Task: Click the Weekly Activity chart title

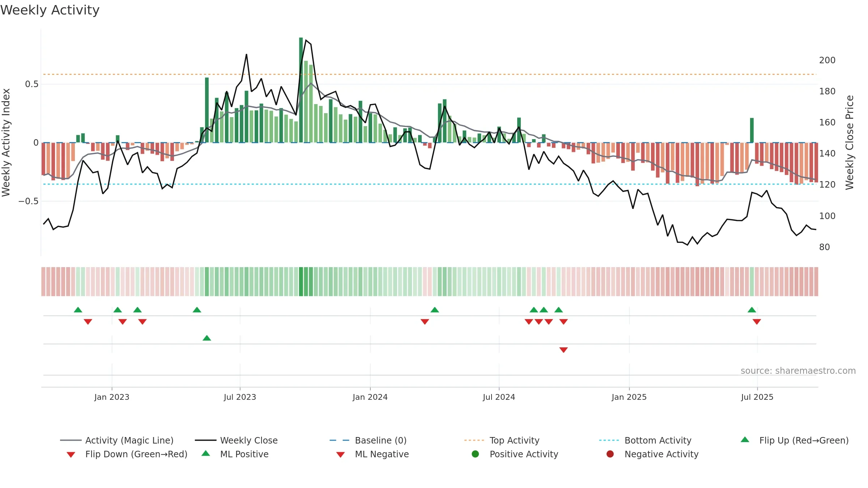Action: tap(50, 10)
